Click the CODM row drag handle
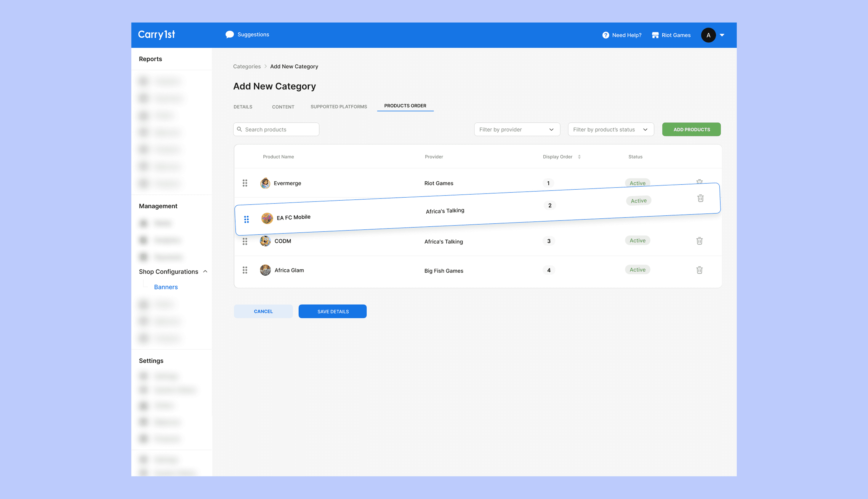Viewport: 868px width, 499px height. [x=245, y=241]
